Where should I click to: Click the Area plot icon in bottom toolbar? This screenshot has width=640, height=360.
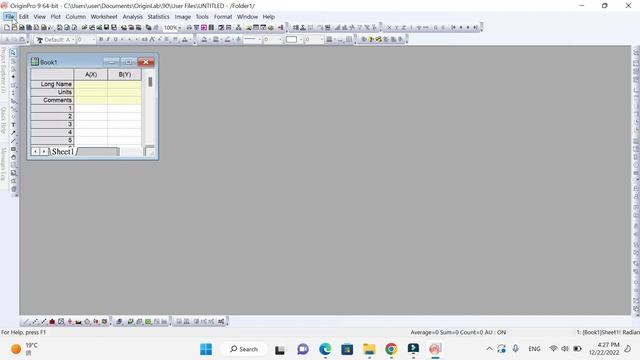click(79, 322)
